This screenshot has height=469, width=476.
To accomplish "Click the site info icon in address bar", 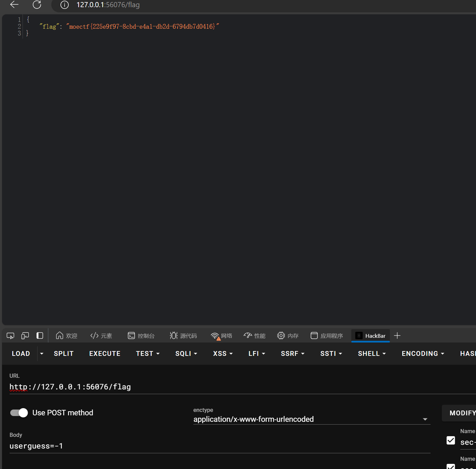I will coord(64,5).
